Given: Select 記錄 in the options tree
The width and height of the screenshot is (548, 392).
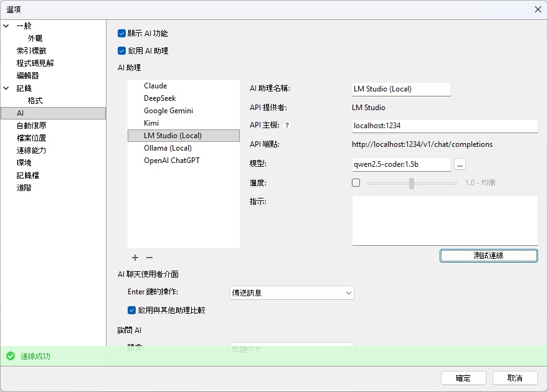Looking at the screenshot, I should pyautogui.click(x=24, y=88).
